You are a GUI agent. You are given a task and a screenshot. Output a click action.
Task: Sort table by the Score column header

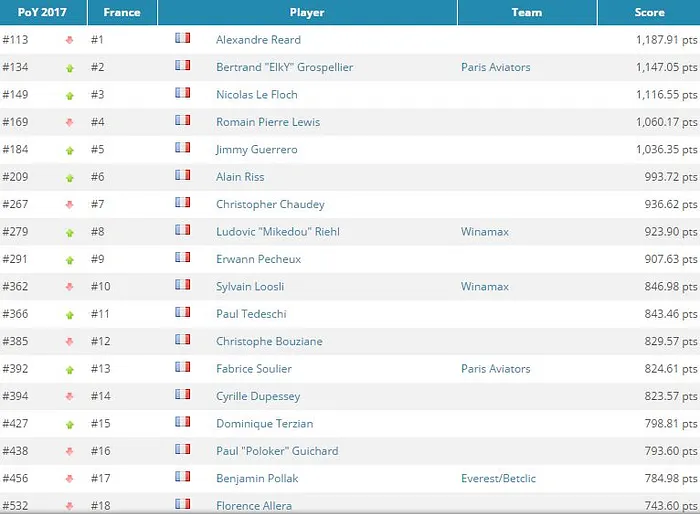click(649, 13)
